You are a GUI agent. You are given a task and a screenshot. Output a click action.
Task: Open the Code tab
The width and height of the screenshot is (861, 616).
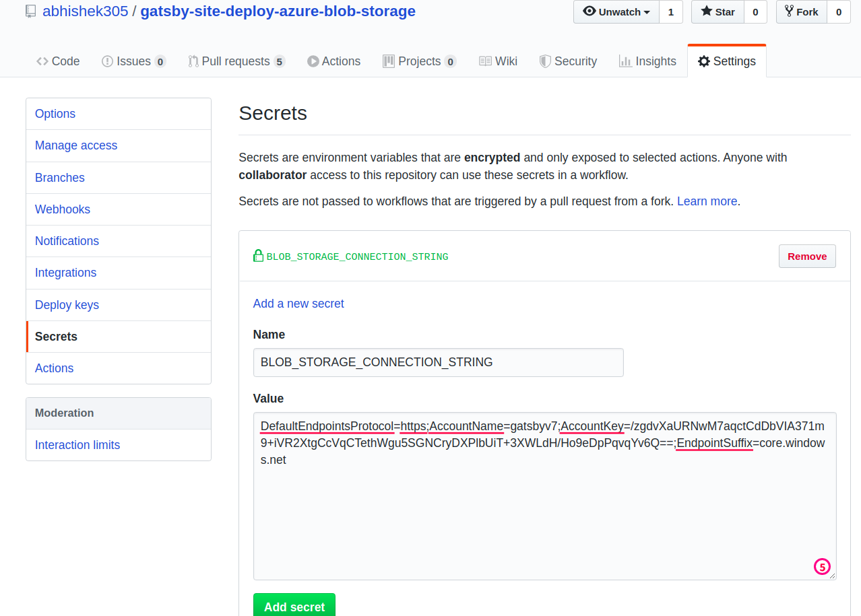pyautogui.click(x=58, y=61)
